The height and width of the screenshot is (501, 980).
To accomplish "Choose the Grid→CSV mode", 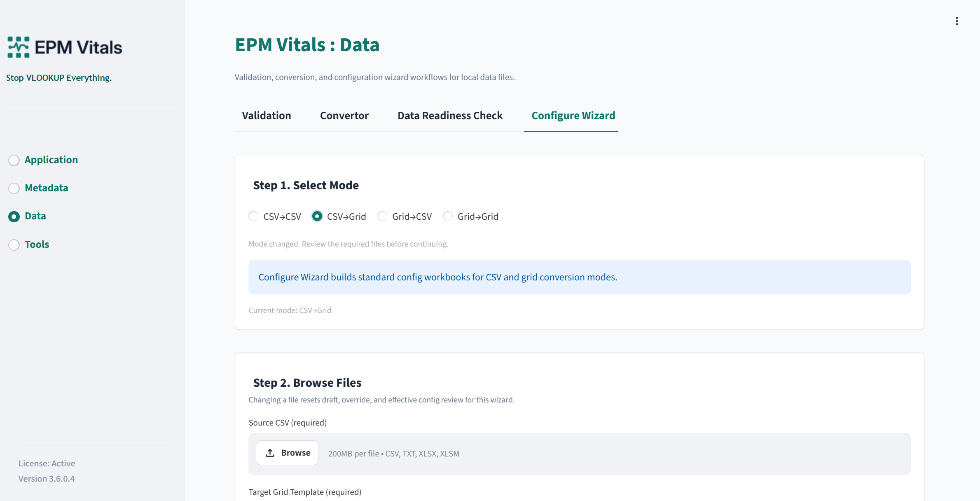I will [x=405, y=216].
